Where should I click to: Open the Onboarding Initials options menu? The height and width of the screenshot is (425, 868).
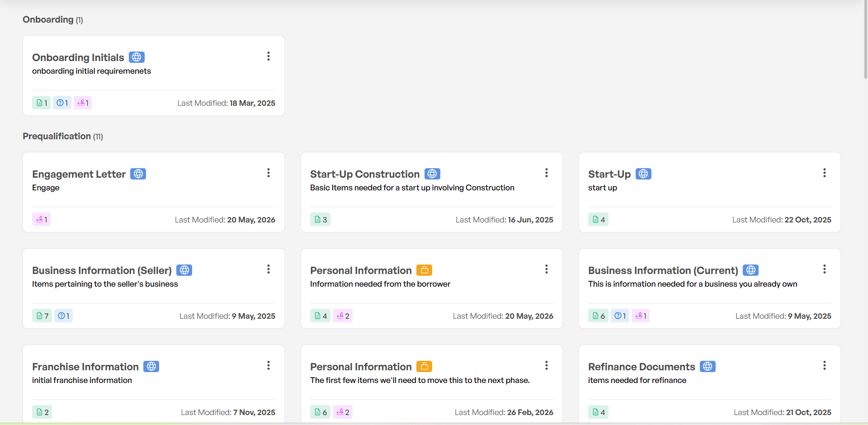pyautogui.click(x=269, y=56)
